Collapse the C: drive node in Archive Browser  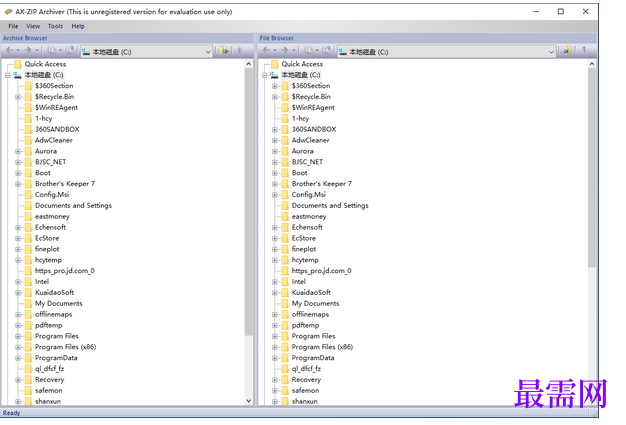[x=7, y=75]
